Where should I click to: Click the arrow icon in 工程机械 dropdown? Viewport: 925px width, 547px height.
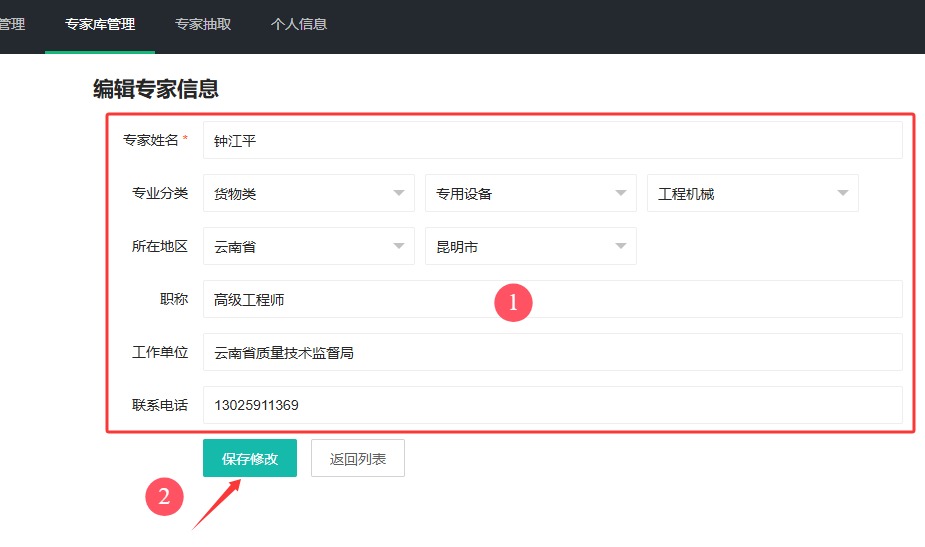pos(842,193)
